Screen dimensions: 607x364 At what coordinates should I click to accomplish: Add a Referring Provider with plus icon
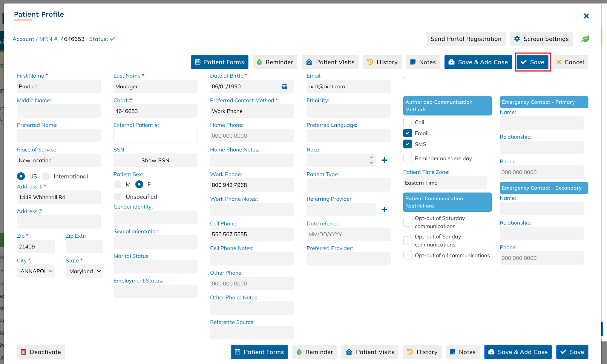tap(384, 210)
